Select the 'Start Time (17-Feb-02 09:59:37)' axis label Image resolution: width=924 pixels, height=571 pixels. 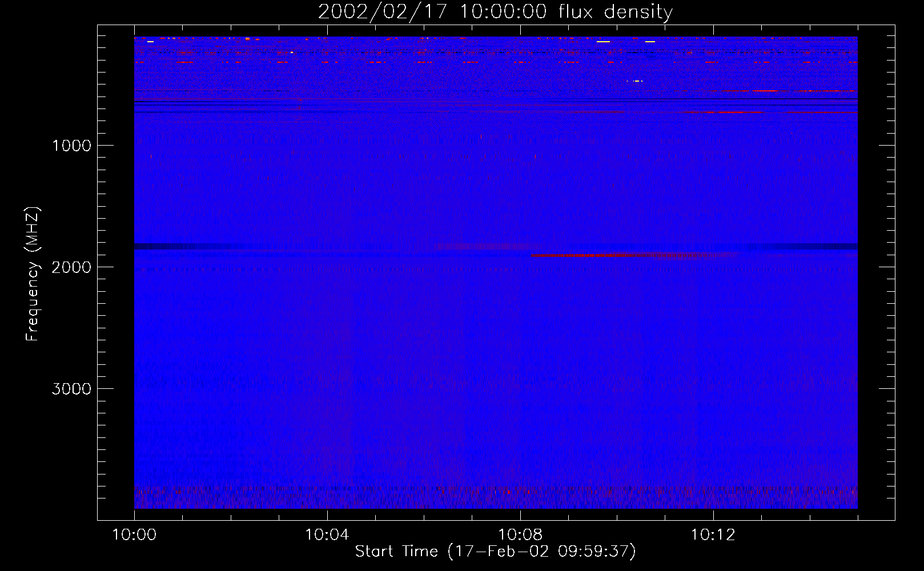[495, 552]
